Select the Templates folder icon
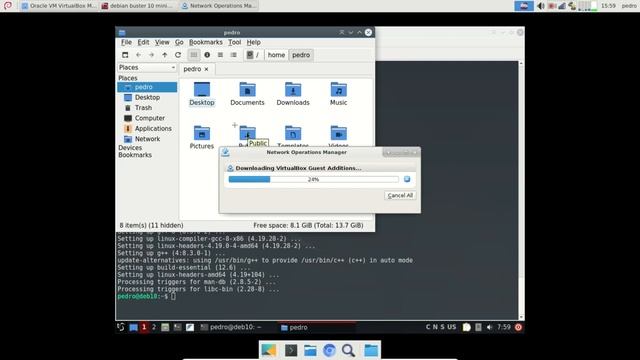Image resolution: width=640 pixels, height=360 pixels. 293,136
